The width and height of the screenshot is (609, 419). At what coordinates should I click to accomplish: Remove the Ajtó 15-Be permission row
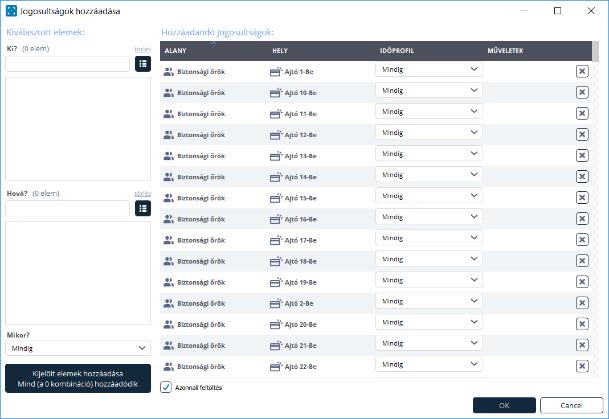tap(582, 198)
